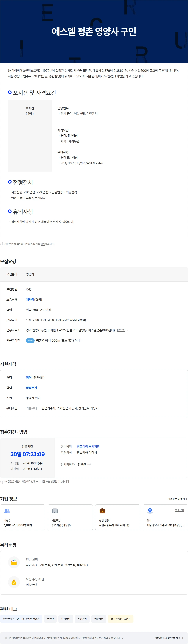Select the 식단관리 related tag

[82, 618]
